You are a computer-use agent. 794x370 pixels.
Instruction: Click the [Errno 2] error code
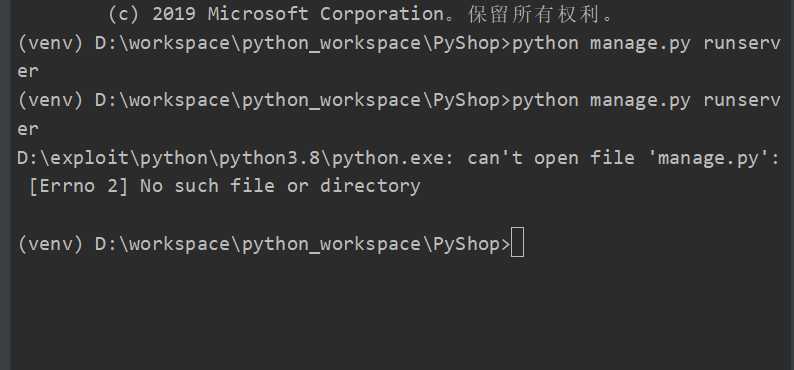click(x=78, y=186)
